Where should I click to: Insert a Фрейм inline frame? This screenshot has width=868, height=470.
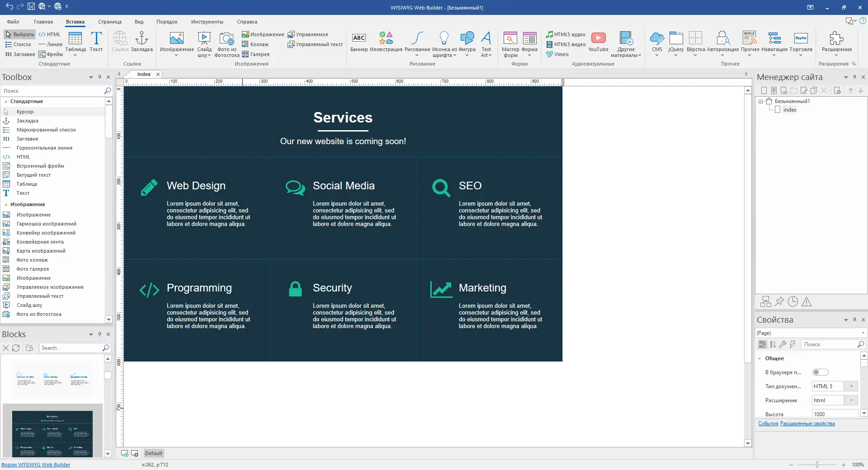tap(51, 54)
